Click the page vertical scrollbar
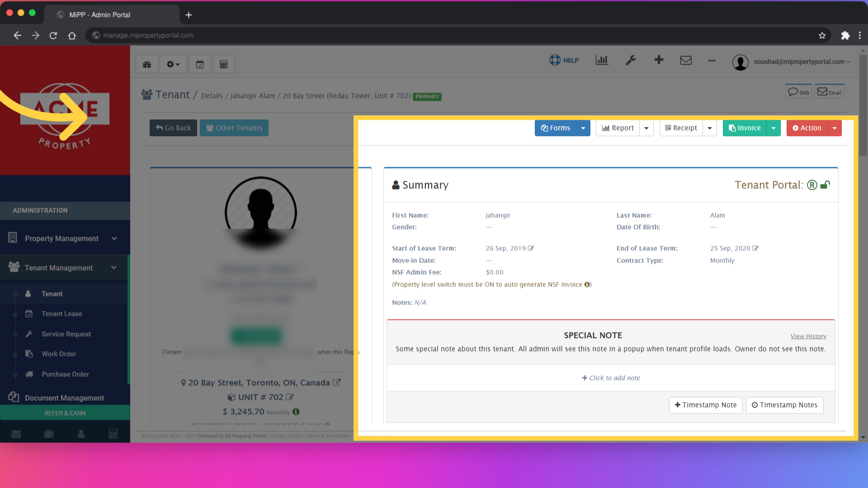 tap(863, 106)
